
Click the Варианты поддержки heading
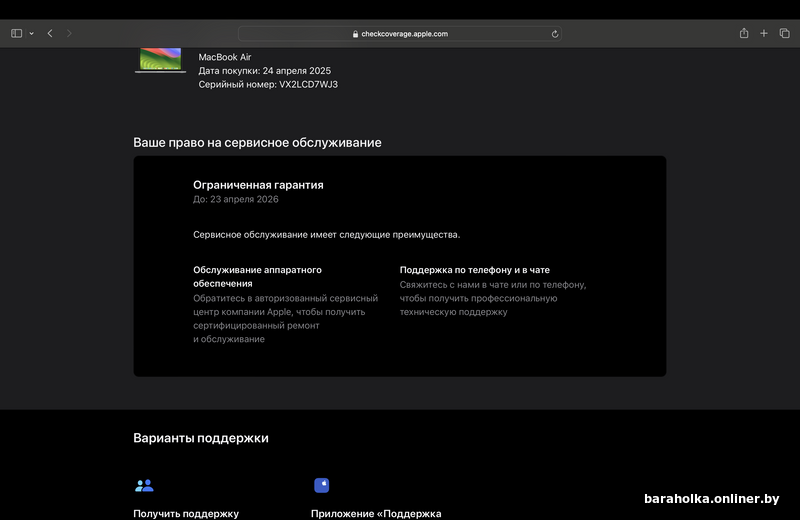201,438
